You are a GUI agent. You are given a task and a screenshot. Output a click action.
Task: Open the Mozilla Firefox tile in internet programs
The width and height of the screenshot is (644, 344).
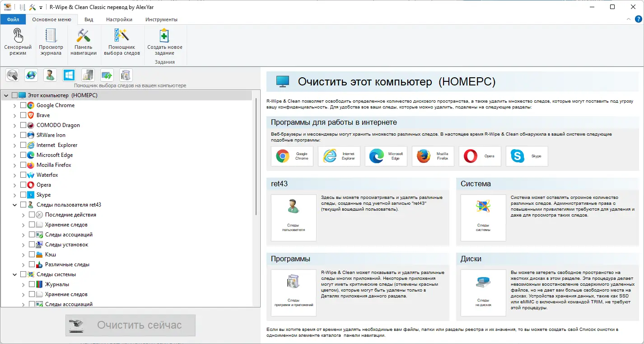tap(433, 156)
